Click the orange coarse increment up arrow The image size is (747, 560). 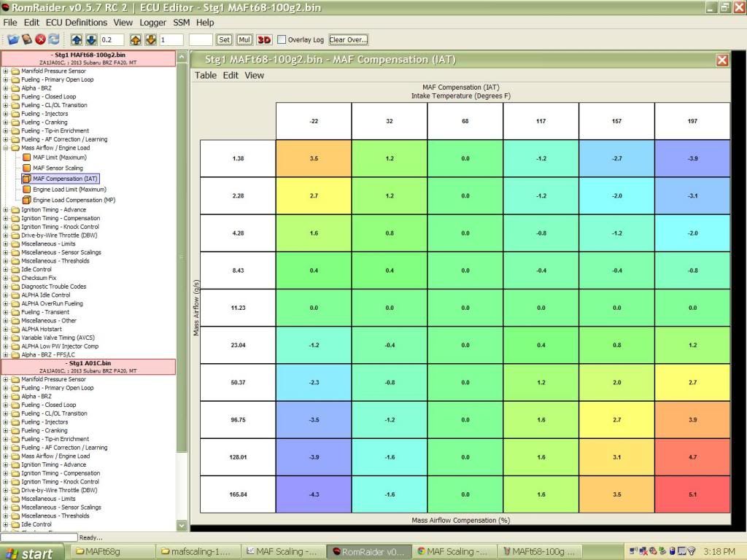click(136, 39)
